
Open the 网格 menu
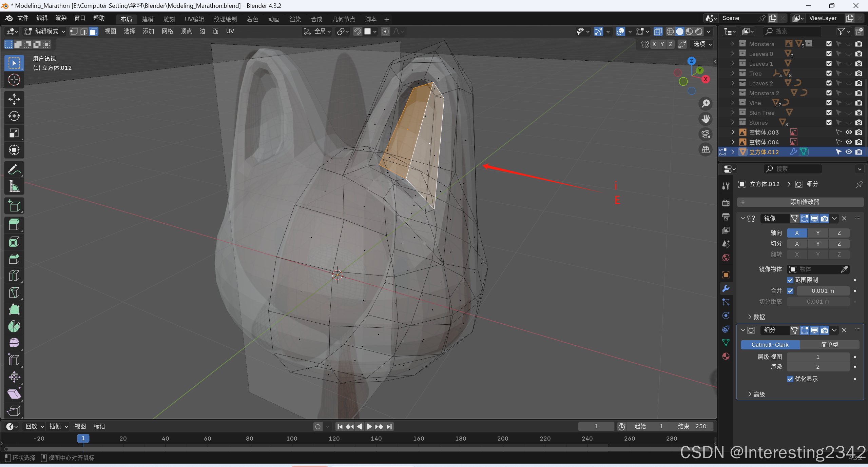point(167,32)
